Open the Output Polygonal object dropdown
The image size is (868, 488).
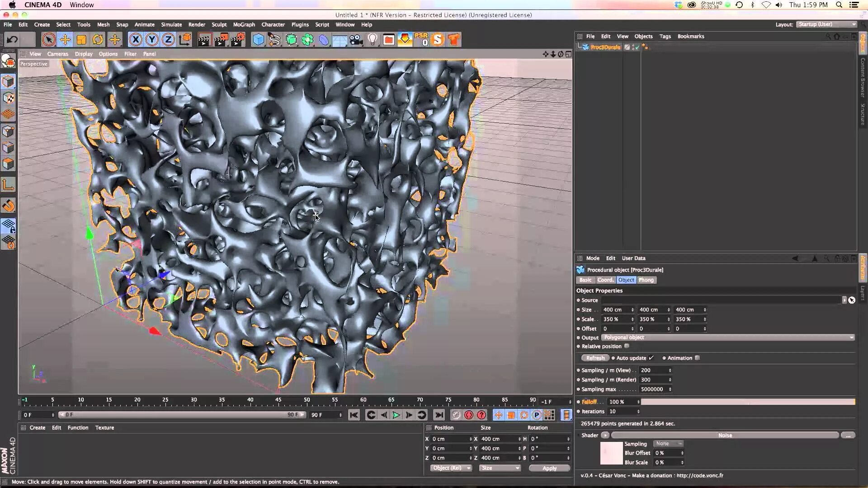coord(728,338)
